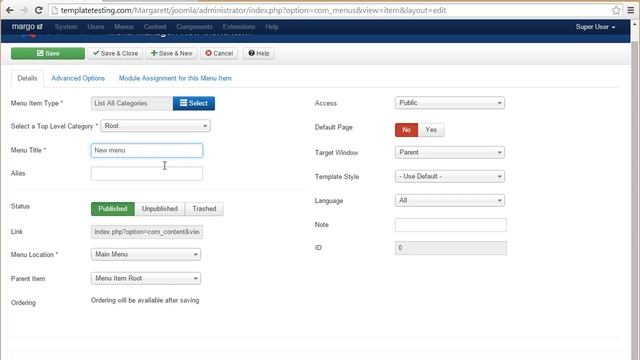Set status to Trashed

point(204,209)
